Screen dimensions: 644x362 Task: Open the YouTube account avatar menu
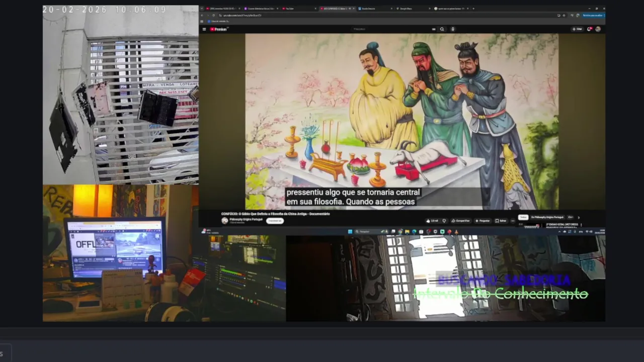598,29
